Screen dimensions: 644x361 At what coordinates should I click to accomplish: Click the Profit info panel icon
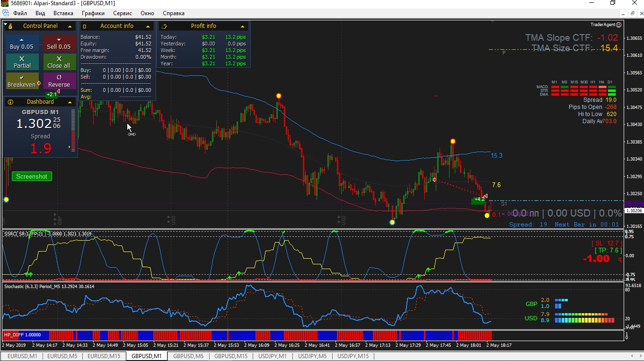click(x=164, y=26)
